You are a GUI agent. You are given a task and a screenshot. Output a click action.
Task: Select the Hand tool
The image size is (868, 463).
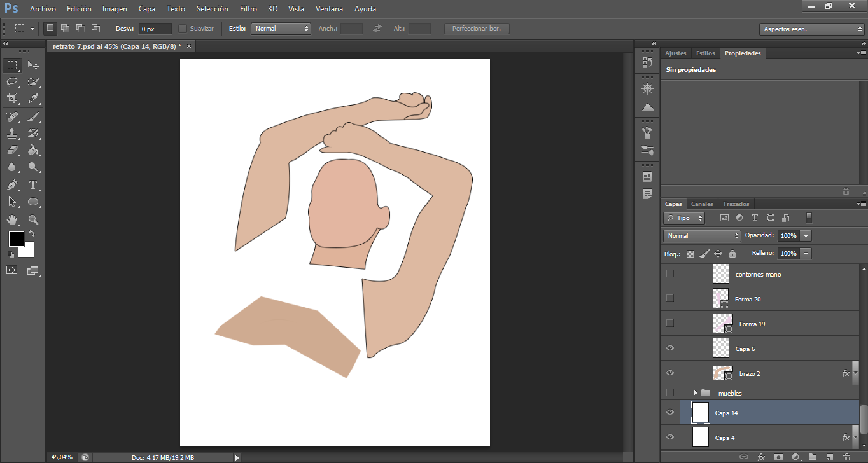coord(12,220)
